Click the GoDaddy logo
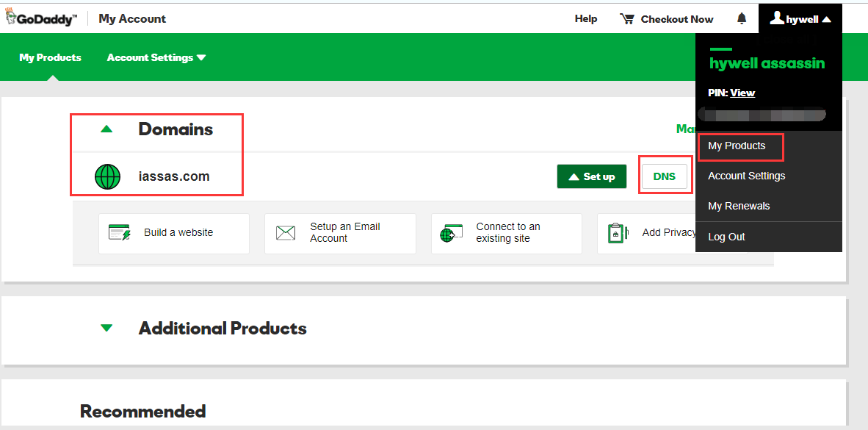868x430 pixels. click(40, 17)
